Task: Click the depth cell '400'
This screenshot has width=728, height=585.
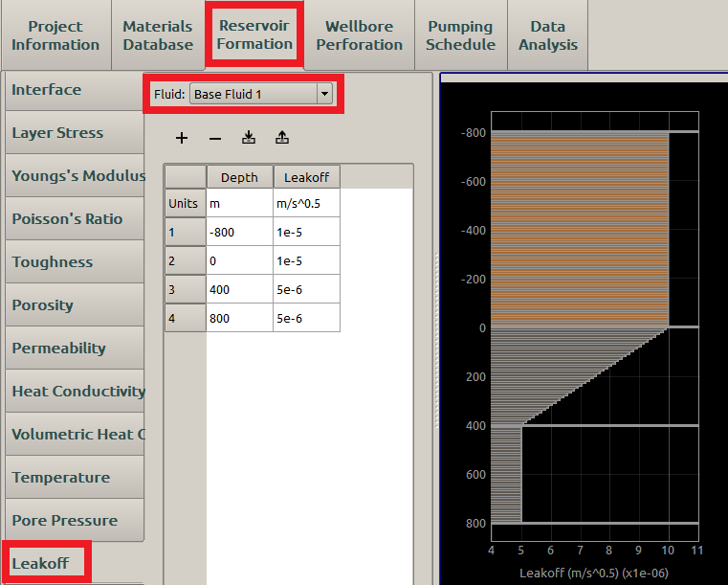Action: click(239, 289)
